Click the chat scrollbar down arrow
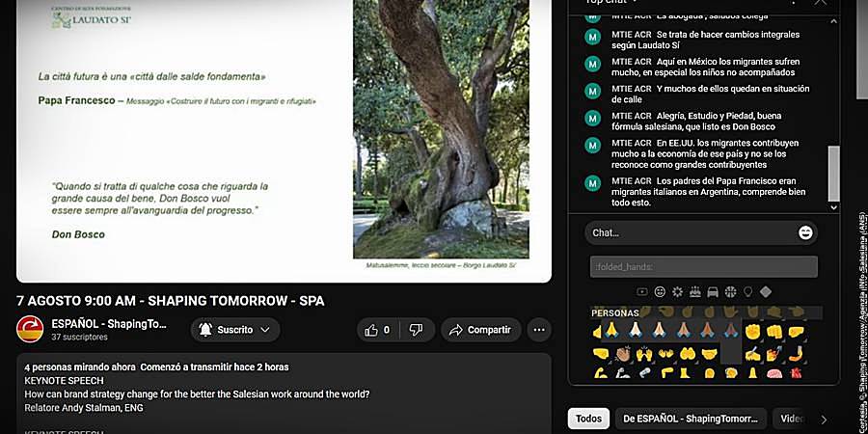The image size is (868, 434). (x=833, y=207)
